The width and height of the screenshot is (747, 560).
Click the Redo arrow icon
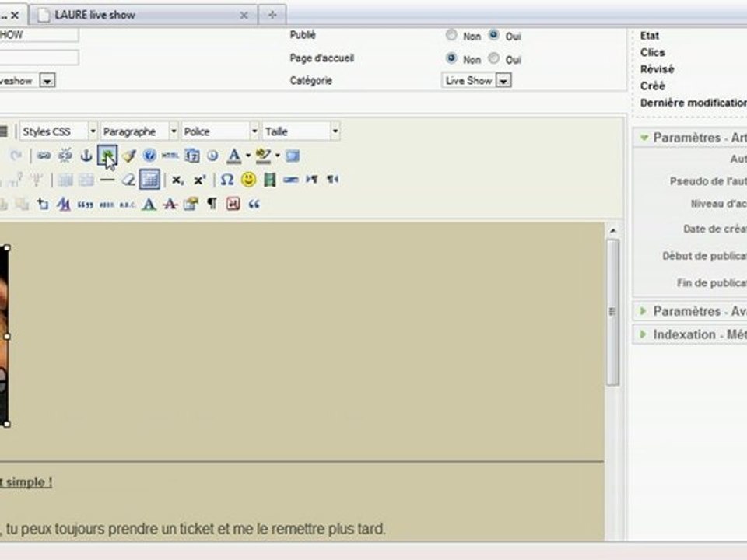pyautogui.click(x=16, y=156)
